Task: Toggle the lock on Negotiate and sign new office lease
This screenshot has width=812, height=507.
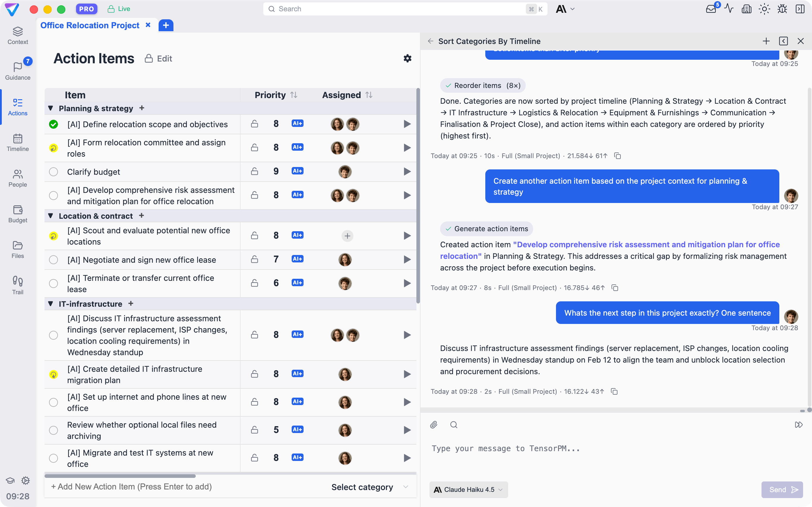Action: point(254,259)
